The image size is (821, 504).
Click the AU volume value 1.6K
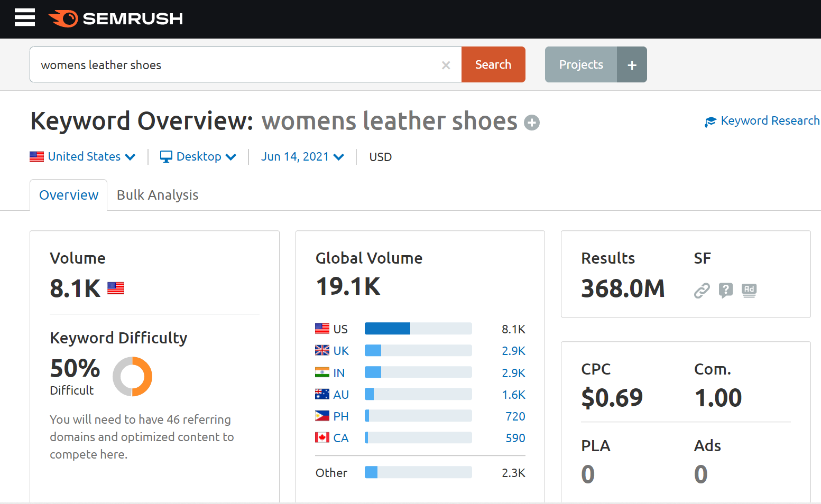click(513, 395)
